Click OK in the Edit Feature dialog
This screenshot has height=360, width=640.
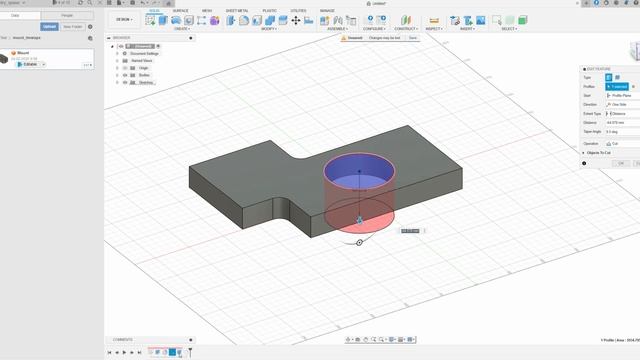621,163
